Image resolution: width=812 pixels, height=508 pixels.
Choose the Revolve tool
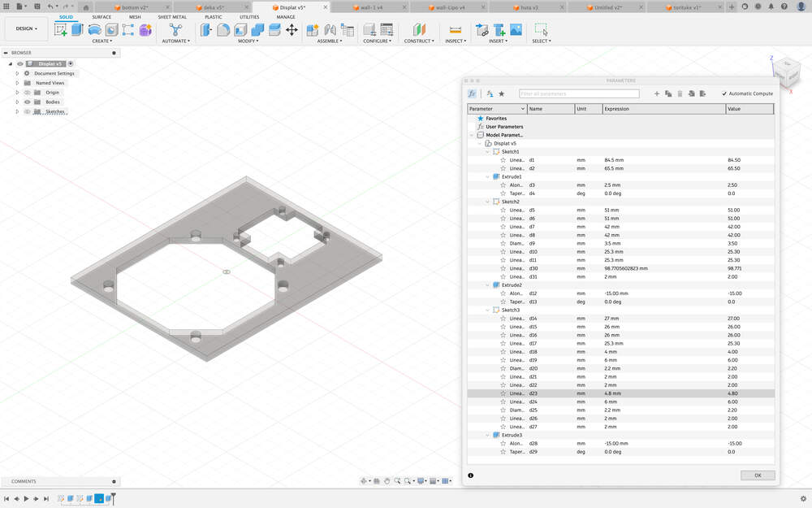pyautogui.click(x=94, y=29)
